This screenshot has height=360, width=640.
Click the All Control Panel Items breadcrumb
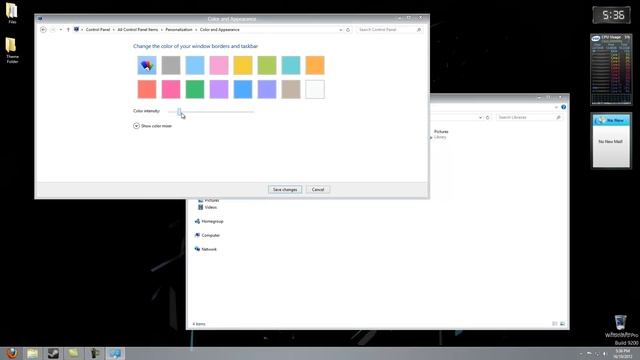point(138,30)
